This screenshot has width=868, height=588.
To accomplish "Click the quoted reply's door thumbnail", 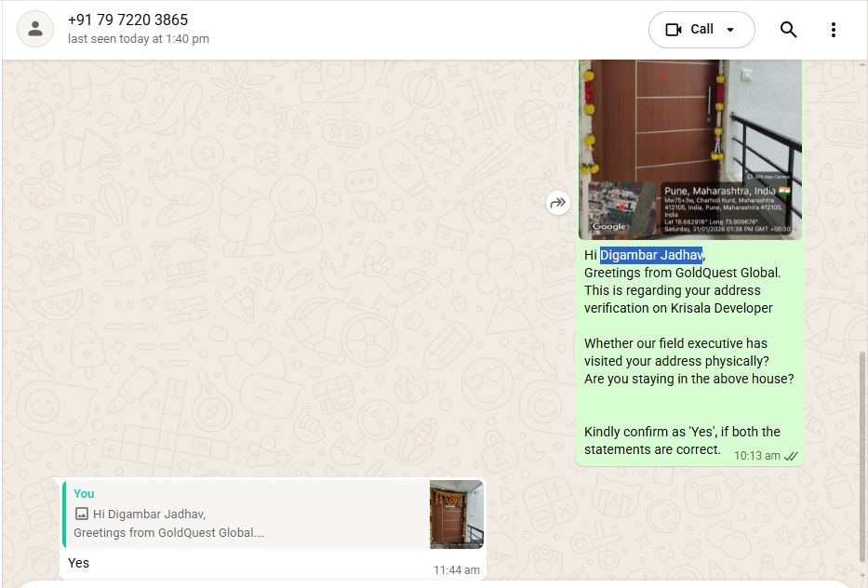I will coord(457,514).
